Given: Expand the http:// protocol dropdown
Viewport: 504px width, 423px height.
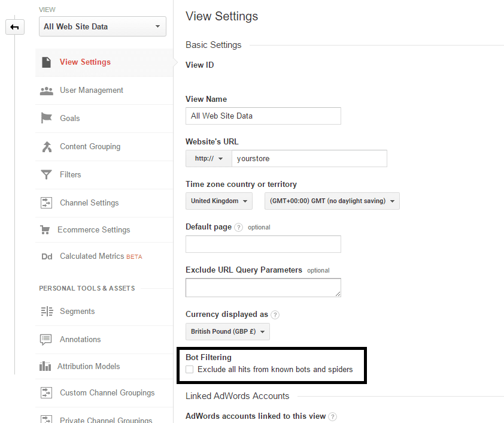Looking at the screenshot, I should [x=209, y=158].
